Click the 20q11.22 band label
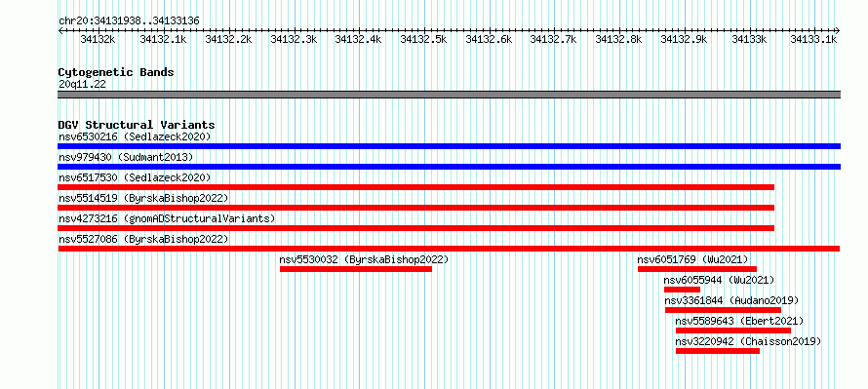This screenshot has height=389, width=868. tap(82, 85)
